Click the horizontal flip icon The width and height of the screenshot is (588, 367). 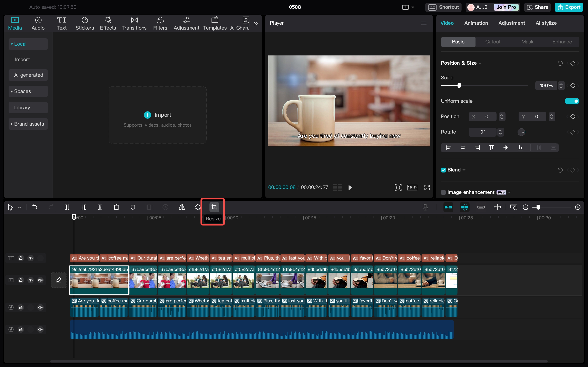coord(182,207)
